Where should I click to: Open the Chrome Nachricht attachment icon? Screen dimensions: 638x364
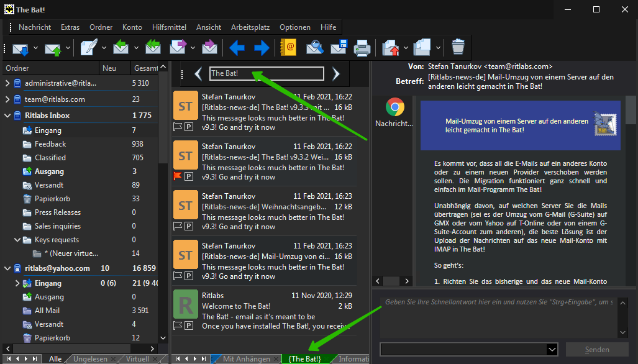[394, 107]
